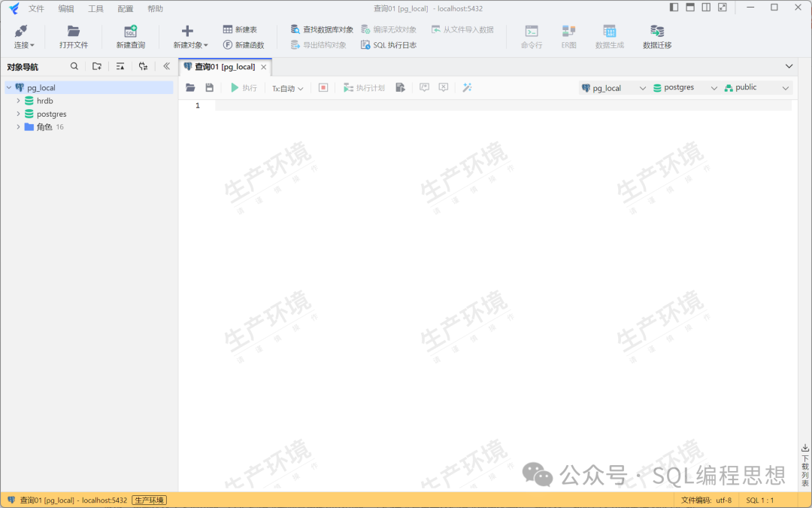The image size is (812, 508).
Task: Open the Tx:自动 transaction mode dropdown
Action: coord(287,88)
